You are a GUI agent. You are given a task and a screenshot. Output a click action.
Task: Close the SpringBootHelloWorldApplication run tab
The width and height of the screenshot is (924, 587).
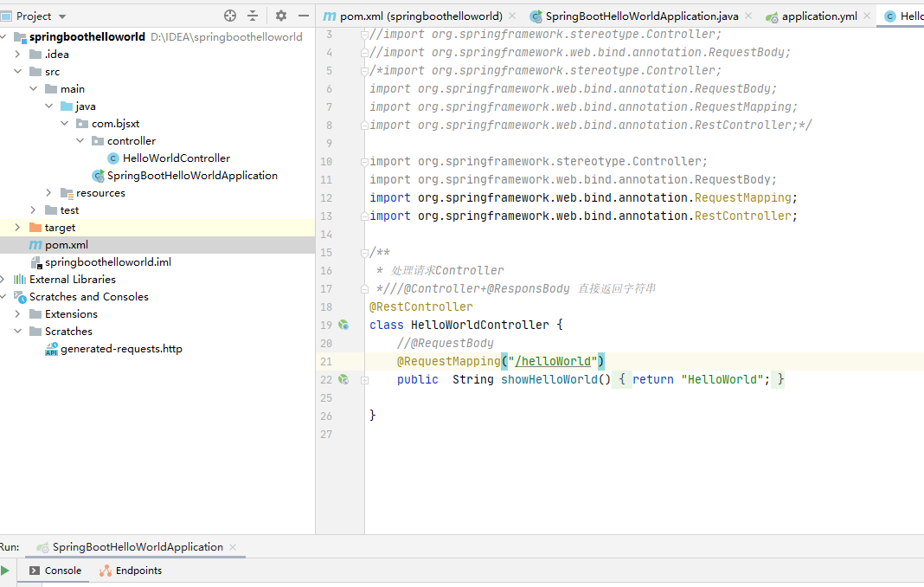pyautogui.click(x=233, y=547)
